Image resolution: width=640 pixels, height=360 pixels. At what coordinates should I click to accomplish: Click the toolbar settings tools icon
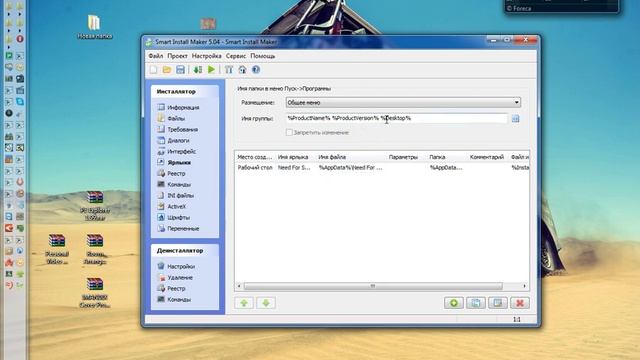[x=229, y=70]
